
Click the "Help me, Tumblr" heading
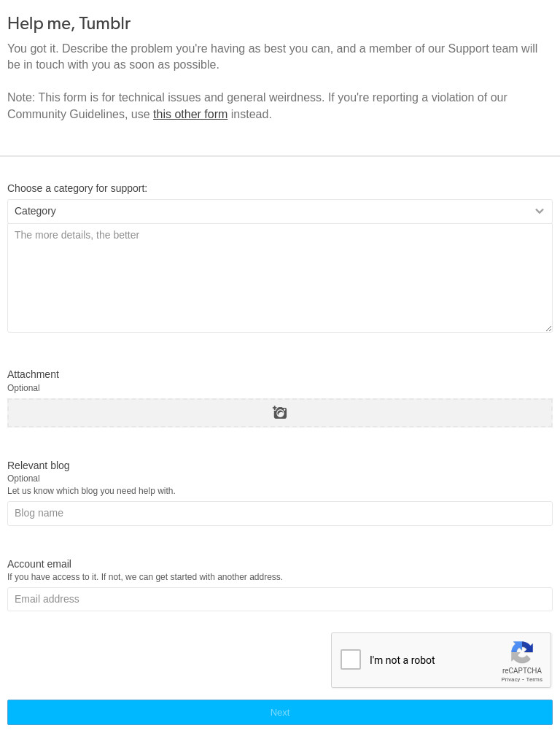tap(69, 23)
